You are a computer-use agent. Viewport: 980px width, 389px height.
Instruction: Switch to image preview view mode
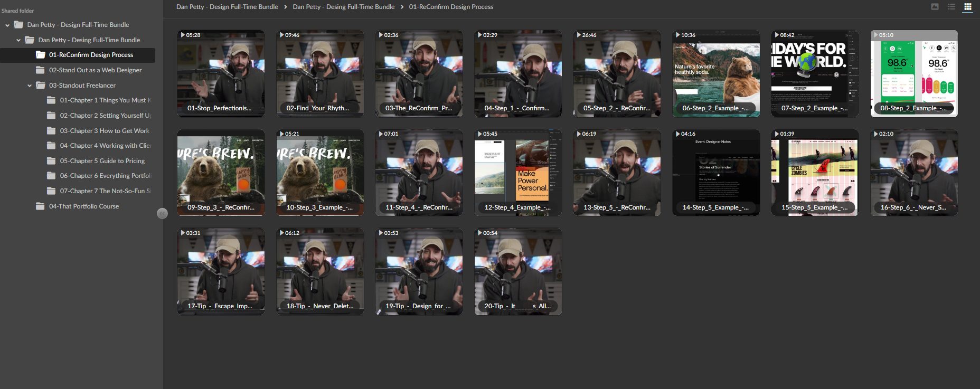click(935, 7)
